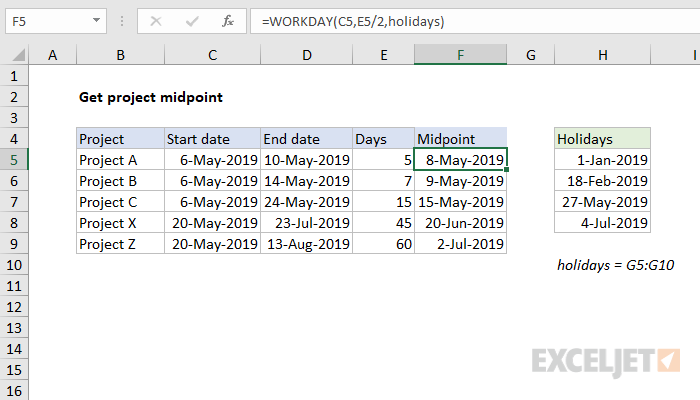Click Project X start date 20-May-2019
700x400 pixels.
(212, 223)
